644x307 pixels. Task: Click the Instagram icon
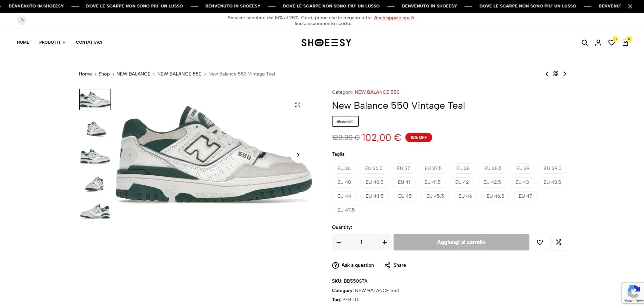[22, 20]
